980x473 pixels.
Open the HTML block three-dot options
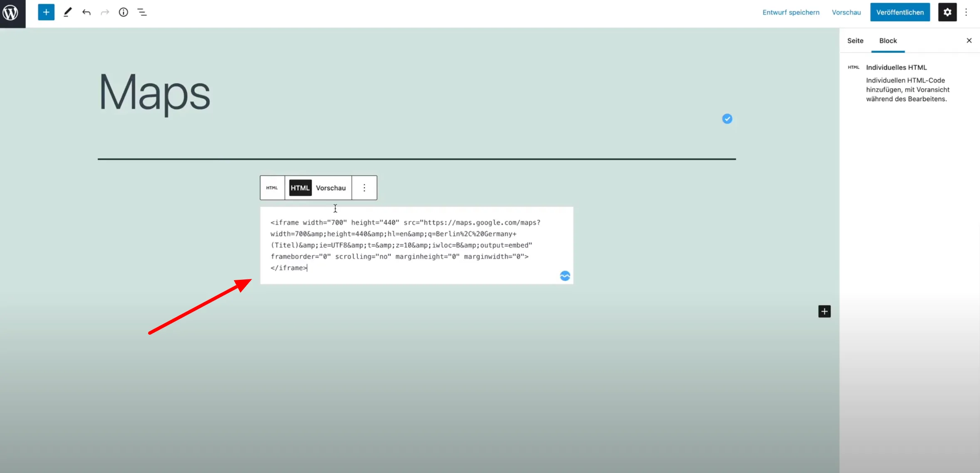tap(364, 188)
